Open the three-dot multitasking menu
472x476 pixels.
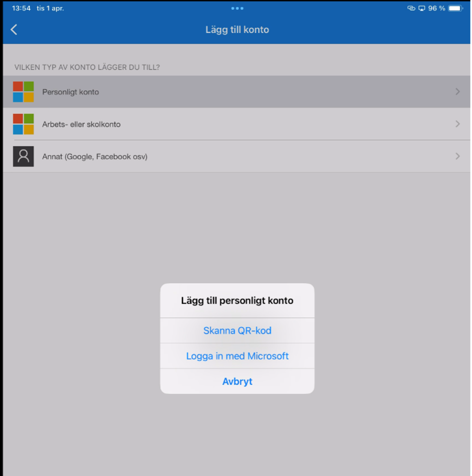(x=237, y=8)
